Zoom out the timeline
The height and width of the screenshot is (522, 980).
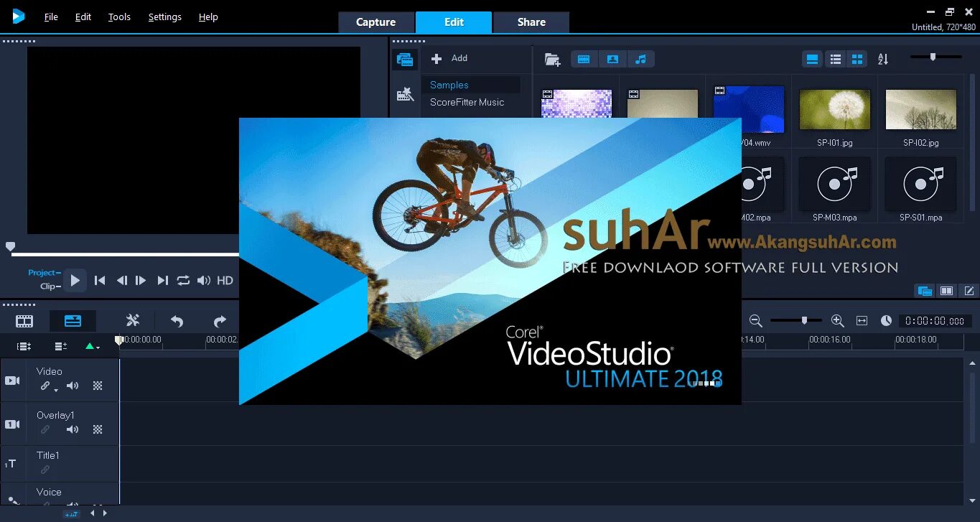click(x=755, y=321)
